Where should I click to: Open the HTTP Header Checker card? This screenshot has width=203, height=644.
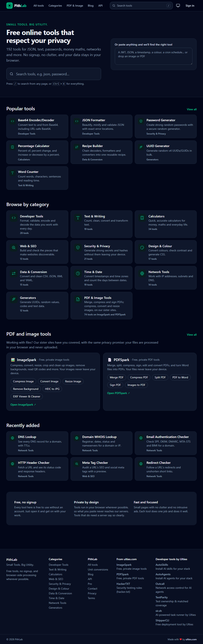[37, 469]
